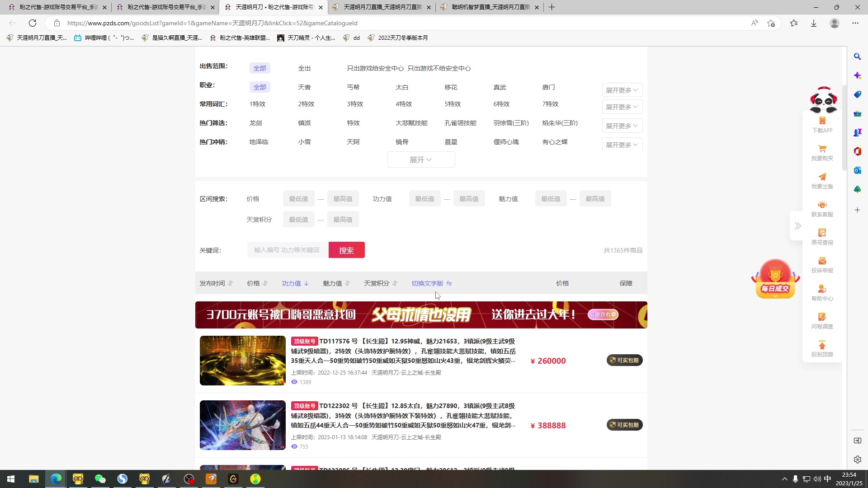Expand more options in 热门冲销 row
868x488 pixels.
pyautogui.click(x=622, y=145)
